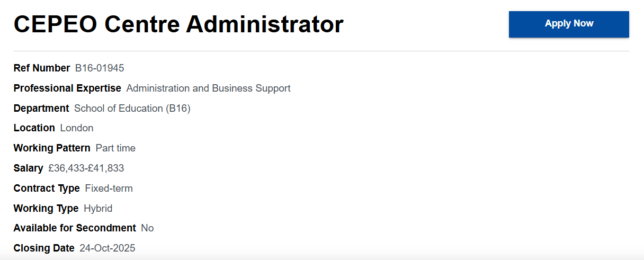Click the Hybrid working type value

(x=98, y=209)
